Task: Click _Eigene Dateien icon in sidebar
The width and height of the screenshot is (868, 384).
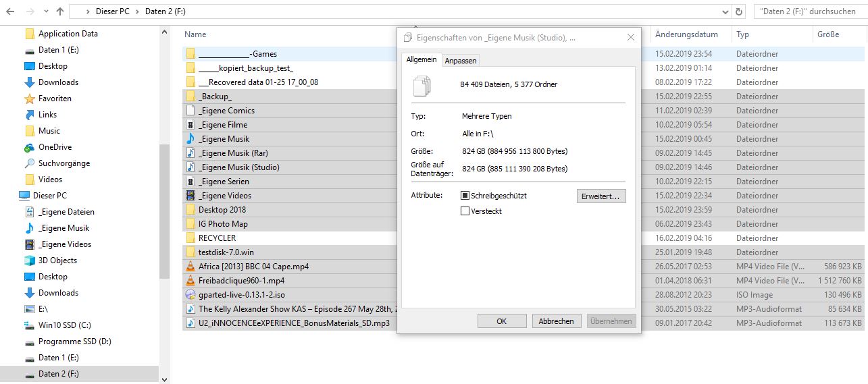Action: click(30, 212)
